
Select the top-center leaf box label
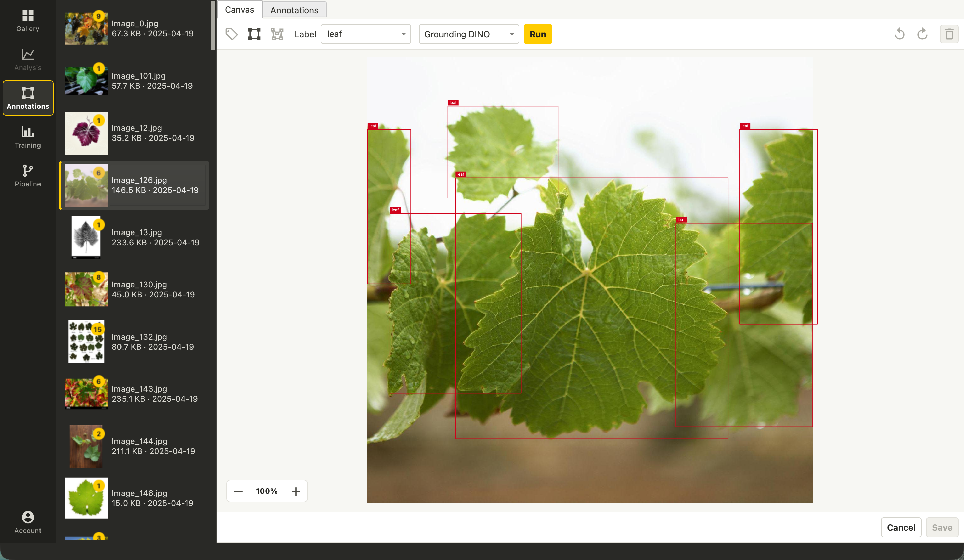453,102
